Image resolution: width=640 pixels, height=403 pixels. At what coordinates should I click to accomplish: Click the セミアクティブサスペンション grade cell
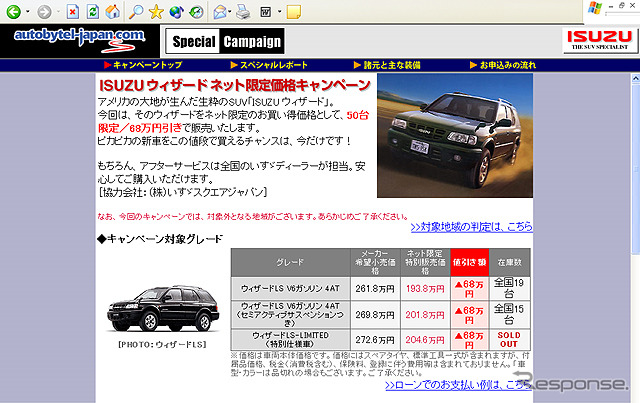(x=290, y=315)
